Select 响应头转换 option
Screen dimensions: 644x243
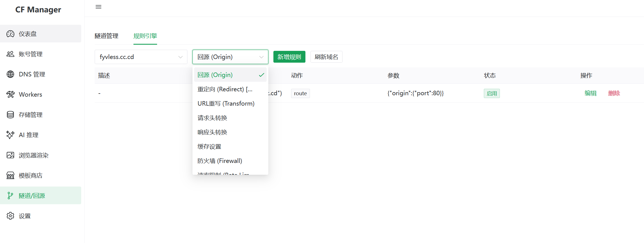230,132
